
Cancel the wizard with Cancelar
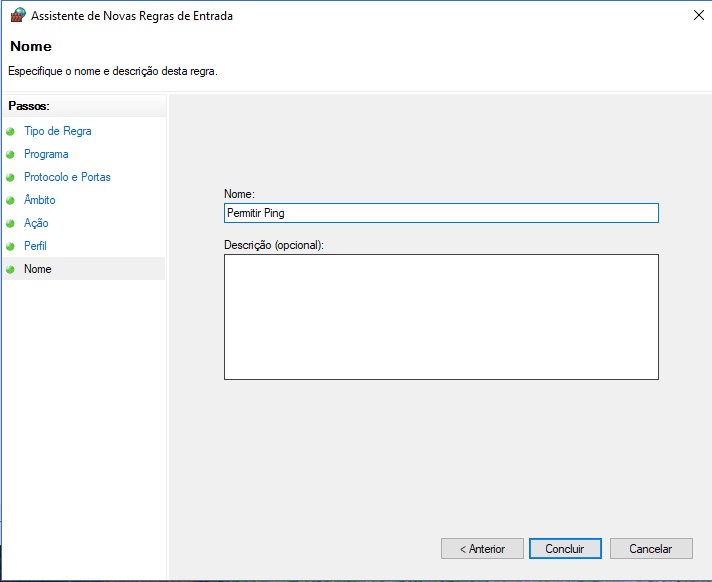(x=651, y=548)
